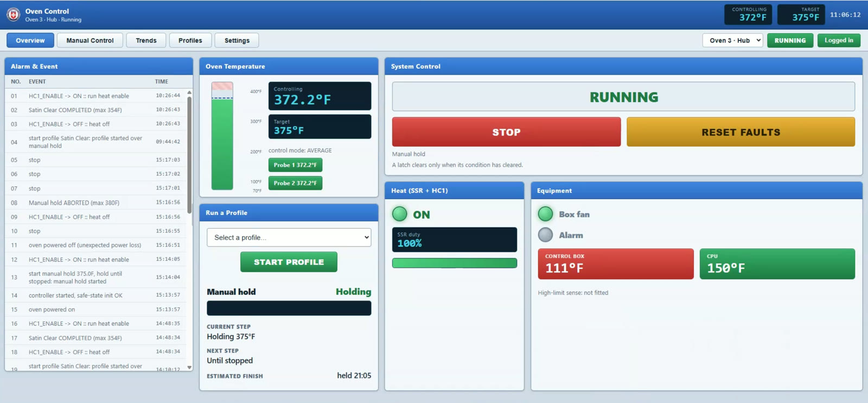Switch to the Overview tab
The image size is (868, 403).
click(30, 40)
